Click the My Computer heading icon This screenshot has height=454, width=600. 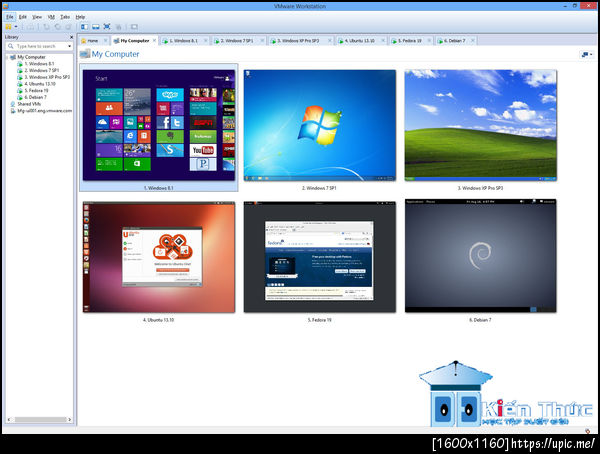pos(85,54)
